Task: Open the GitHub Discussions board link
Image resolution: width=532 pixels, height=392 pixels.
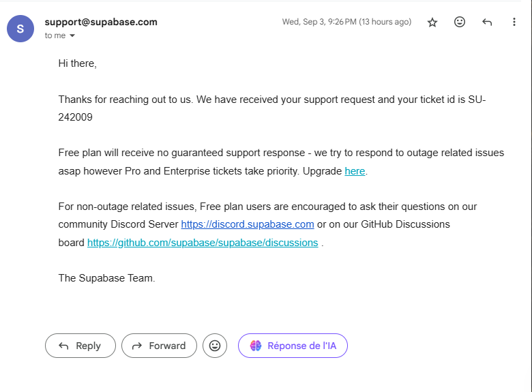Action: pos(203,243)
